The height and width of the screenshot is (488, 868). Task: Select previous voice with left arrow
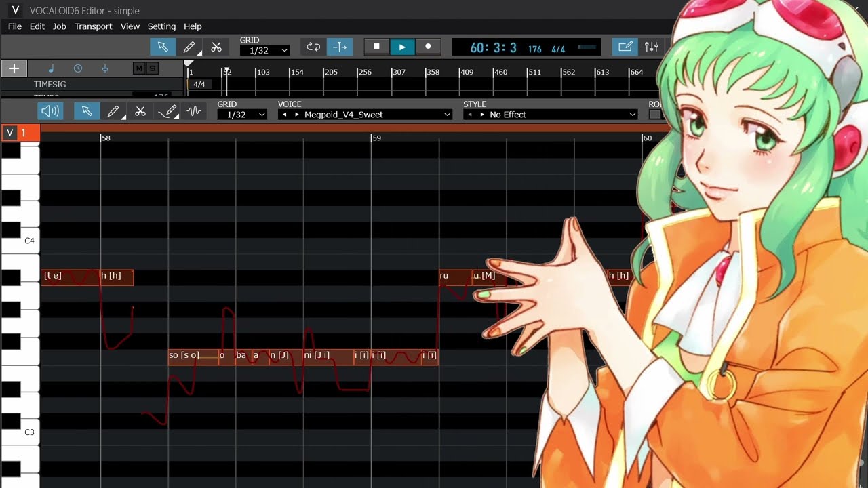285,115
